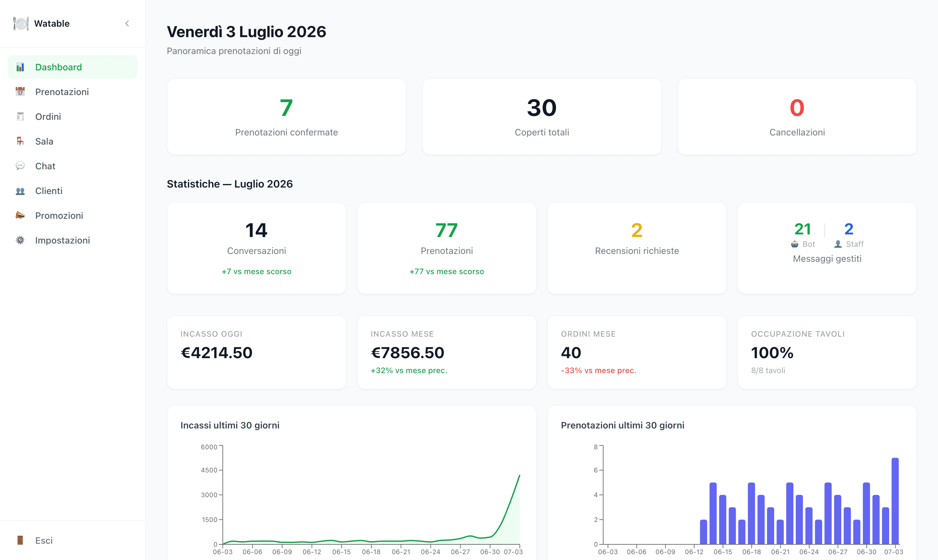Click the Watable brand name
This screenshot has height=560, width=938.
click(52, 23)
